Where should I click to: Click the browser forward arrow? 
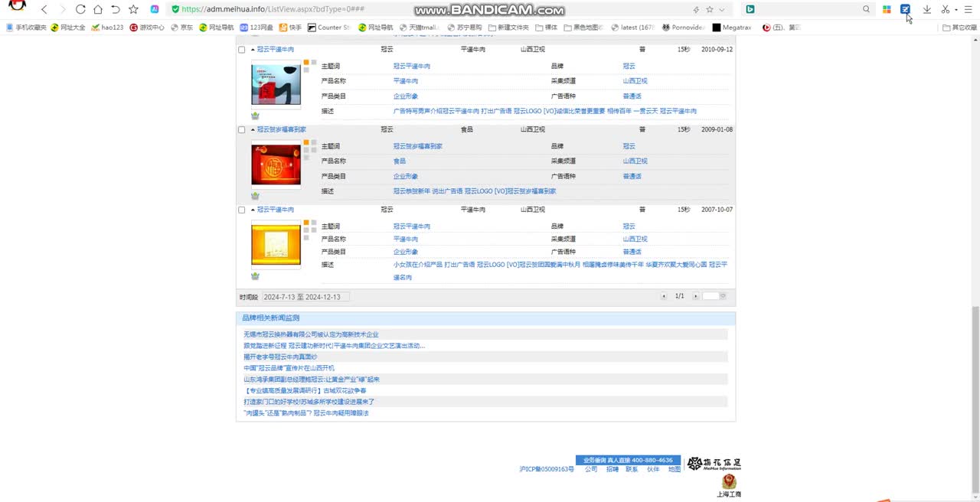[62, 9]
